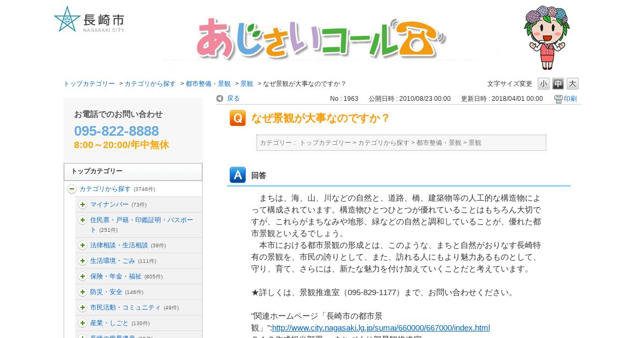Expand the 生活環境・ごみ category
Image resolution: width=644 pixels, height=338 pixels.
83,261
